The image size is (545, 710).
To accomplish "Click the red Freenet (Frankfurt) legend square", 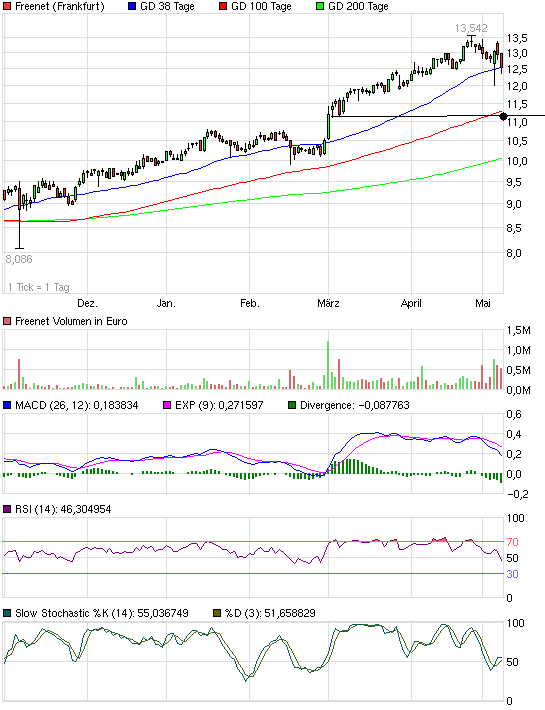I will (x=7, y=6).
